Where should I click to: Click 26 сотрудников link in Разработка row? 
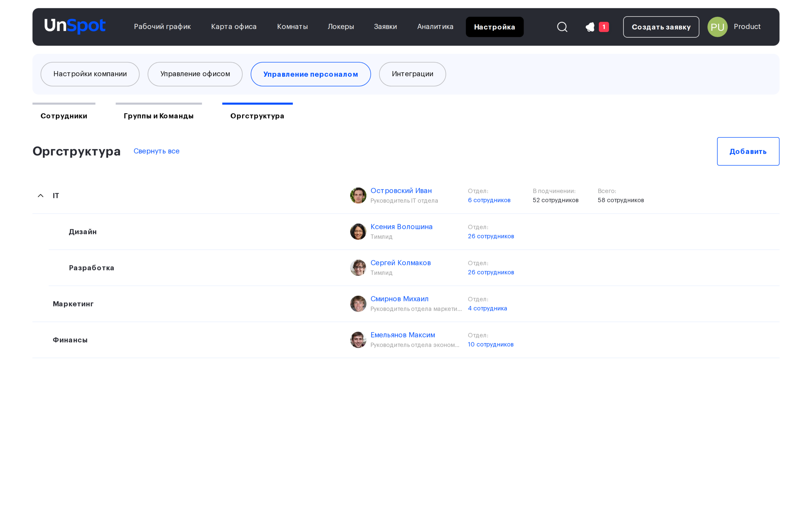tap(491, 272)
